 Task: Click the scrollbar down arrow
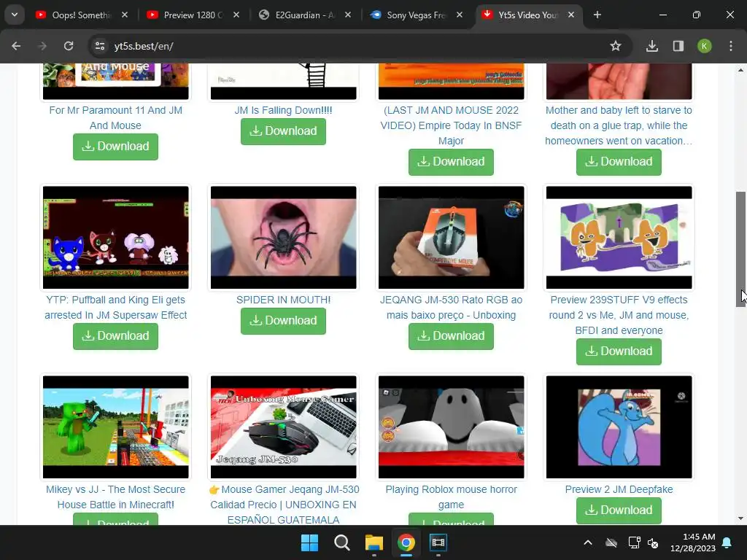740,518
